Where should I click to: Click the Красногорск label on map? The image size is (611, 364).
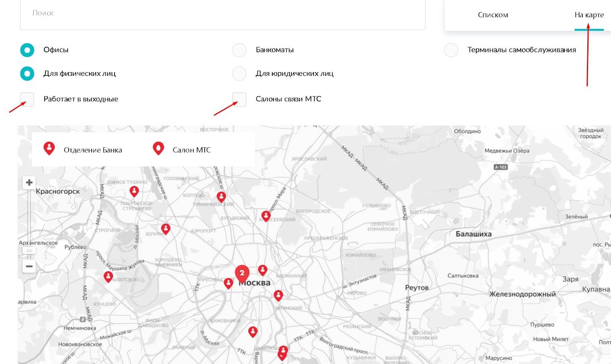(x=58, y=191)
